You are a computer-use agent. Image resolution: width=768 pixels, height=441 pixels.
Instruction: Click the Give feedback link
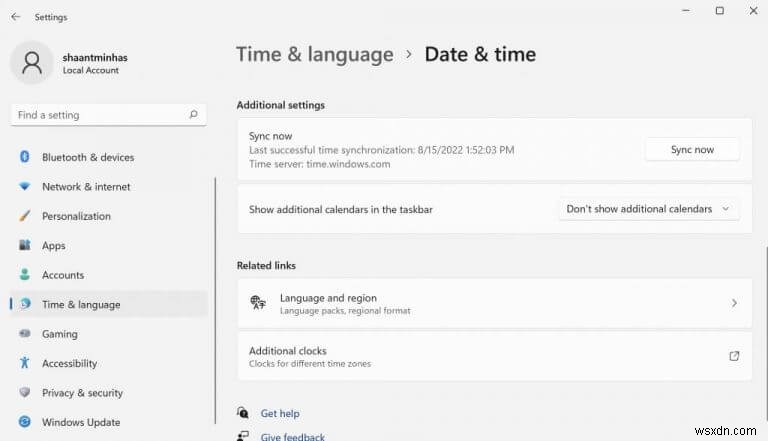click(292, 436)
